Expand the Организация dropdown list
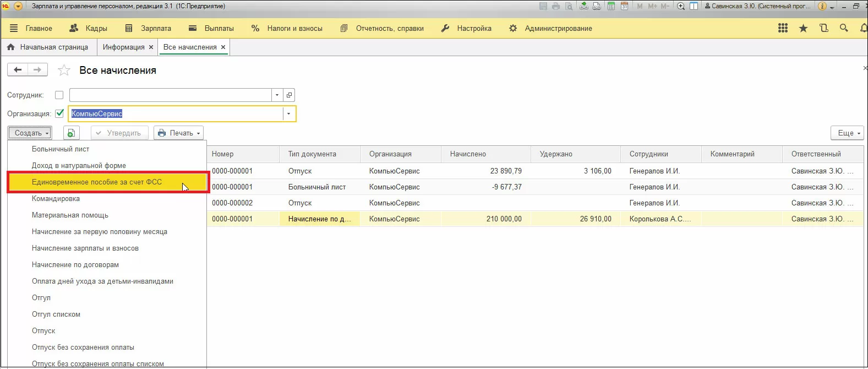The width and height of the screenshot is (868, 369). tap(288, 114)
